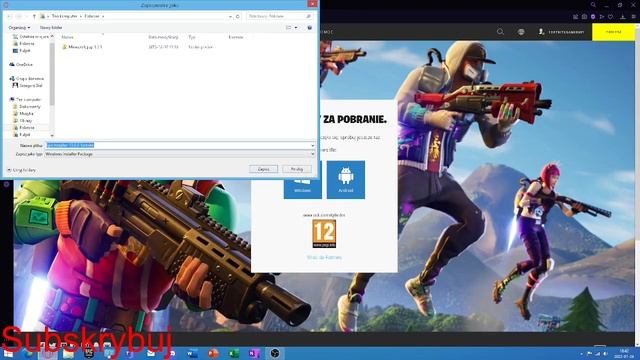The height and width of the screenshot is (360, 640).
Task: Open the account user menu on site
Action: 562,32
